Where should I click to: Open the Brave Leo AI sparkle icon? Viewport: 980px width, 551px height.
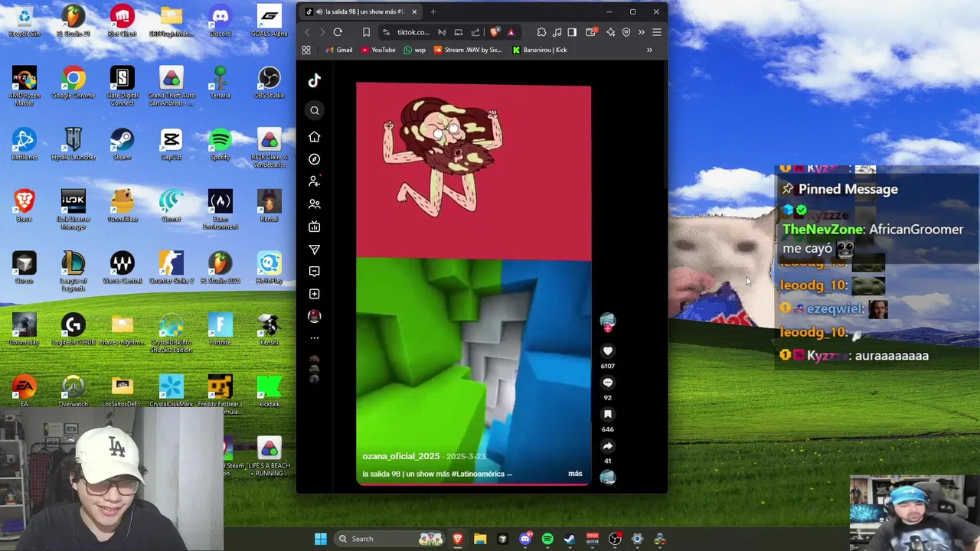point(610,32)
